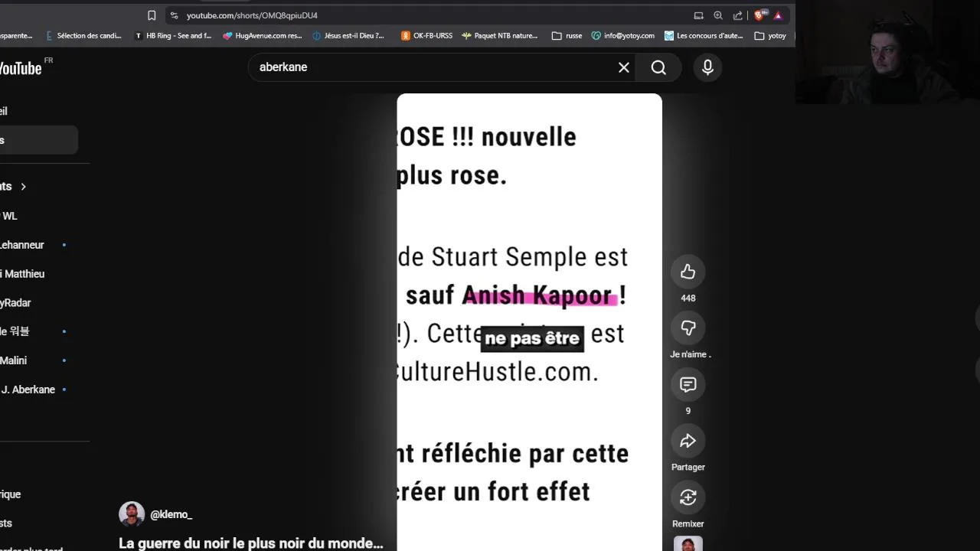
Task: Go to YouTube home via logo
Action: [21, 68]
